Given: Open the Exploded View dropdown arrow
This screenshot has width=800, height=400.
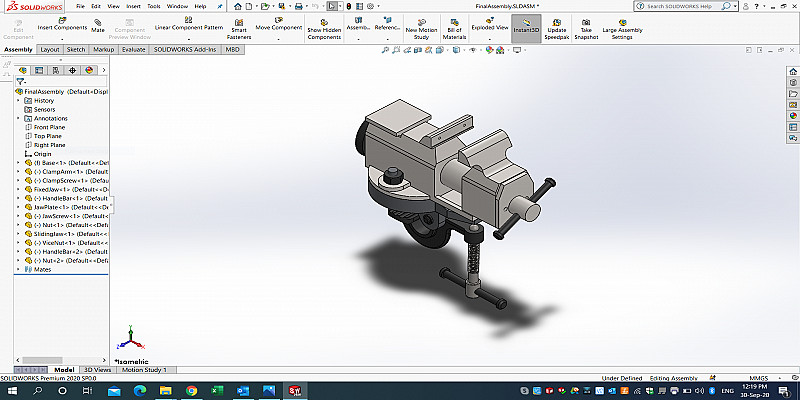Looking at the screenshot, I should point(490,39).
